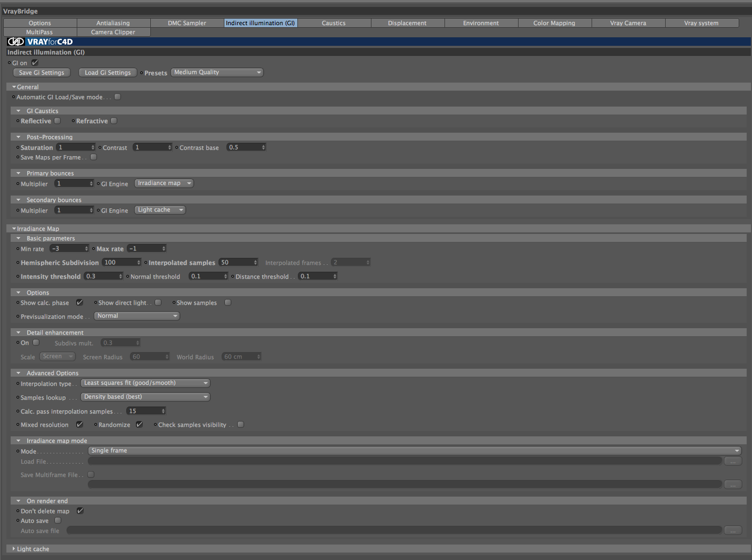Uncheck Don't delete map
The height and width of the screenshot is (560, 752).
[x=80, y=511]
